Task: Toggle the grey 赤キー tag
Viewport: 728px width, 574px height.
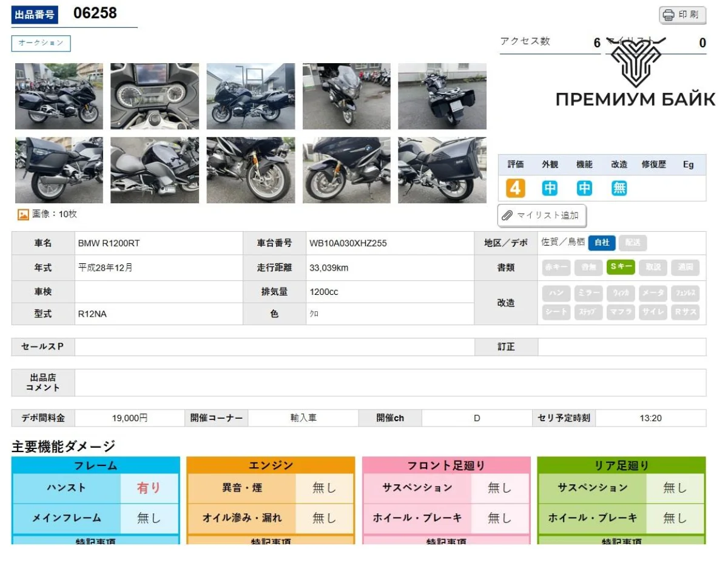Action: [556, 267]
